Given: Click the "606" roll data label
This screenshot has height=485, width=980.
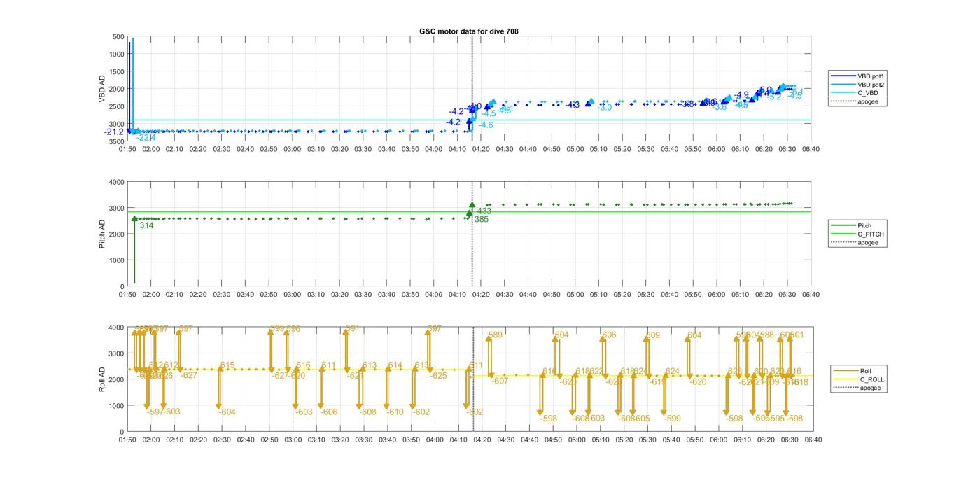Looking at the screenshot, I should [x=609, y=335].
